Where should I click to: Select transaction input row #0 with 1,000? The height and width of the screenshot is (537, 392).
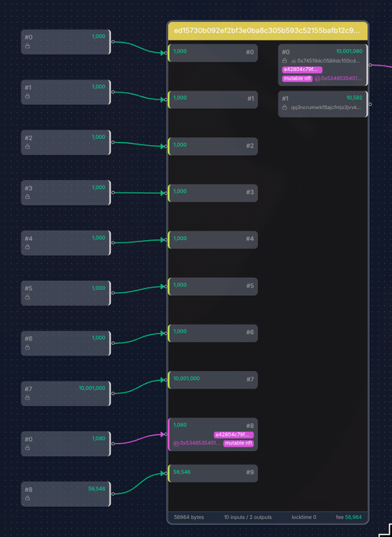[213, 53]
